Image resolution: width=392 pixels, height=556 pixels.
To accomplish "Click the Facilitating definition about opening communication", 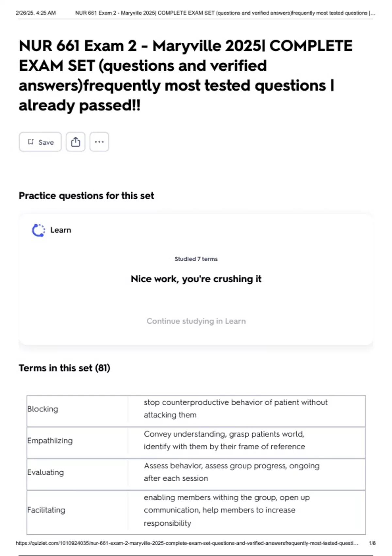I will 226,510.
